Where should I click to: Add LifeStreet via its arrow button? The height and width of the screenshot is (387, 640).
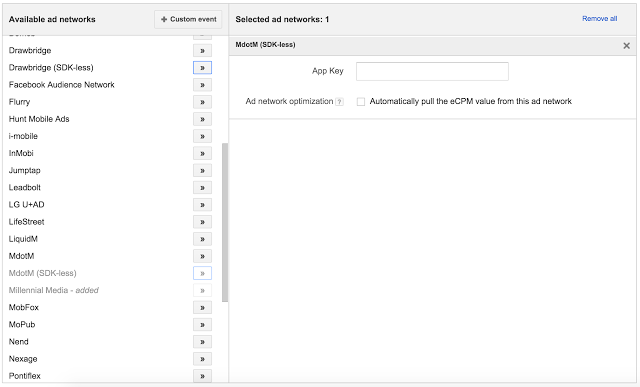(x=202, y=222)
